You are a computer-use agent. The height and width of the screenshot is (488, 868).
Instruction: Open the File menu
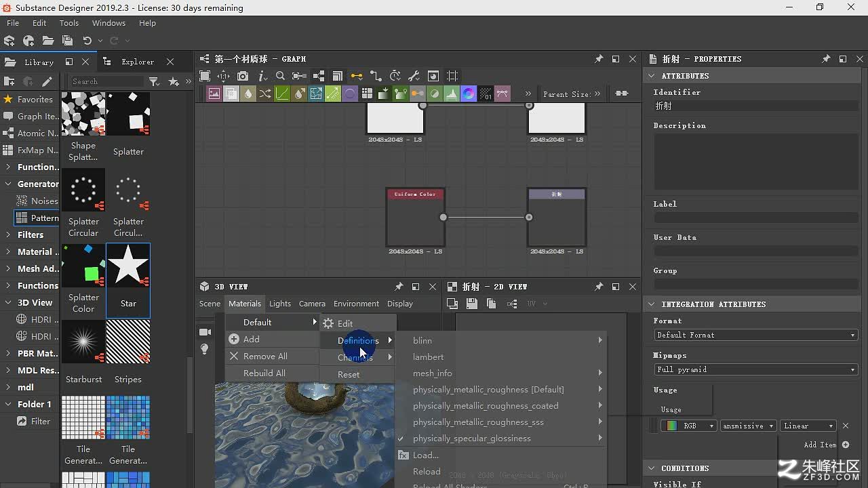click(x=13, y=23)
